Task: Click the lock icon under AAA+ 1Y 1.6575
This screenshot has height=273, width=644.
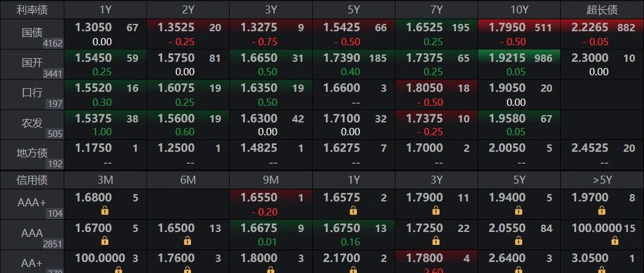Action: coord(353,211)
